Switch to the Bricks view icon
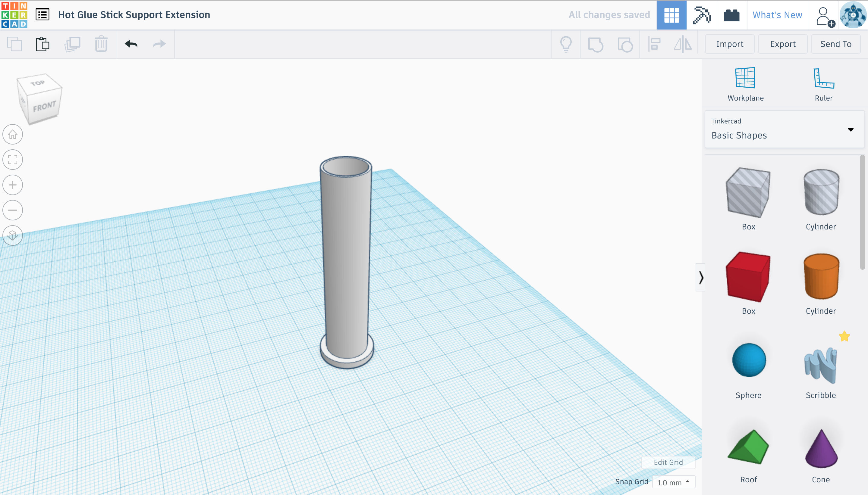This screenshot has width=868, height=495. (x=731, y=15)
